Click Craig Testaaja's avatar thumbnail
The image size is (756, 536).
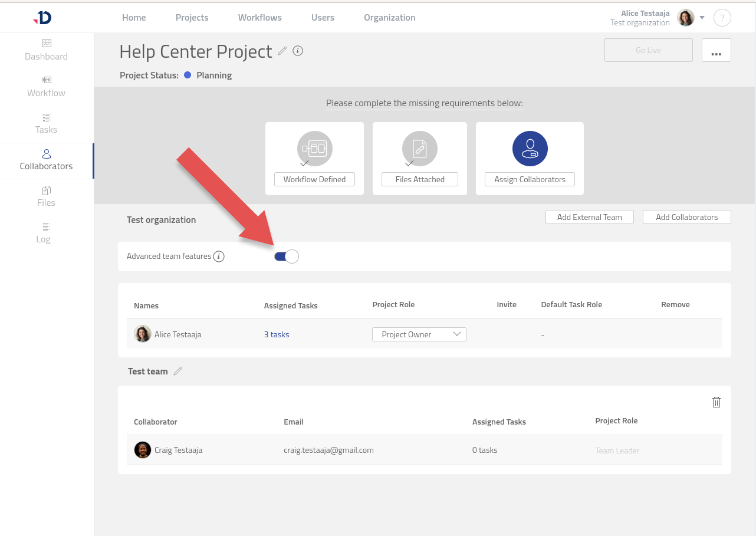(143, 450)
